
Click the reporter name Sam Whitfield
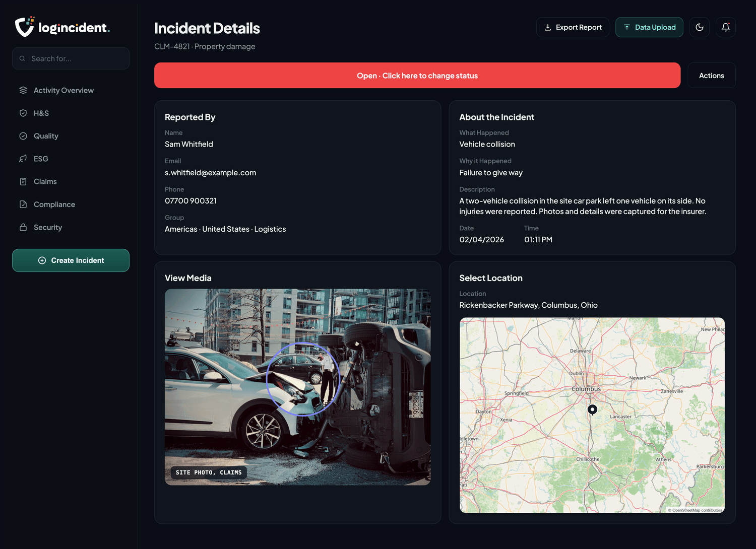pos(189,144)
